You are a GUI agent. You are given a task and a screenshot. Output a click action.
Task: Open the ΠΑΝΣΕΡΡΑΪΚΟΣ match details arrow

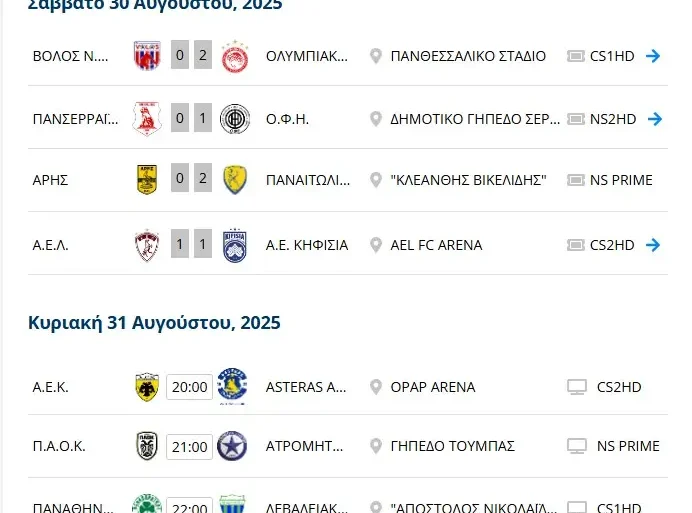(x=653, y=119)
